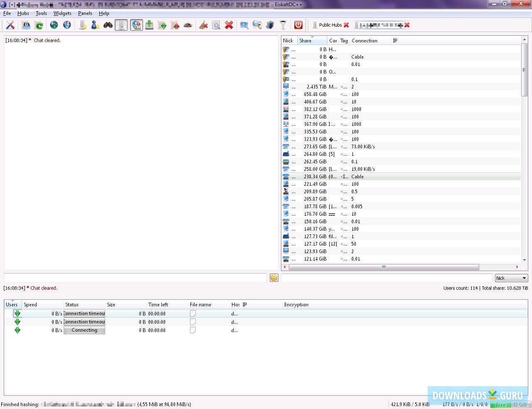Click the Connecting status progress bar
This screenshot has width=532, height=409.
pyautogui.click(x=84, y=330)
